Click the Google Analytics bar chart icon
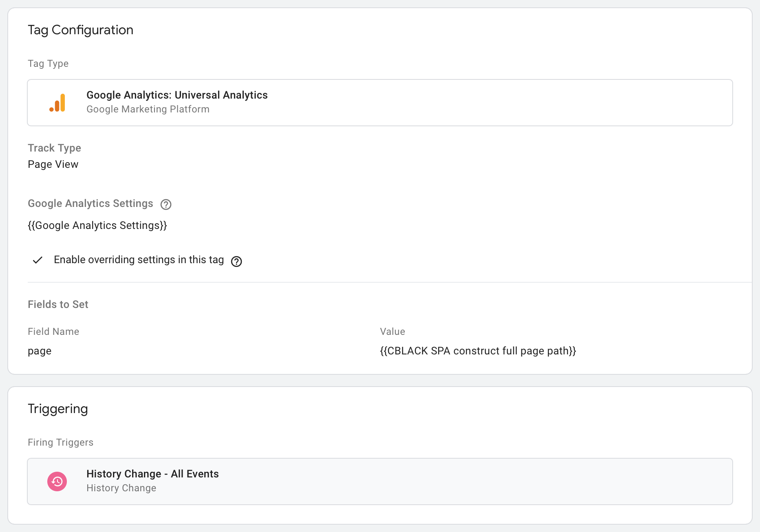 coord(57,103)
